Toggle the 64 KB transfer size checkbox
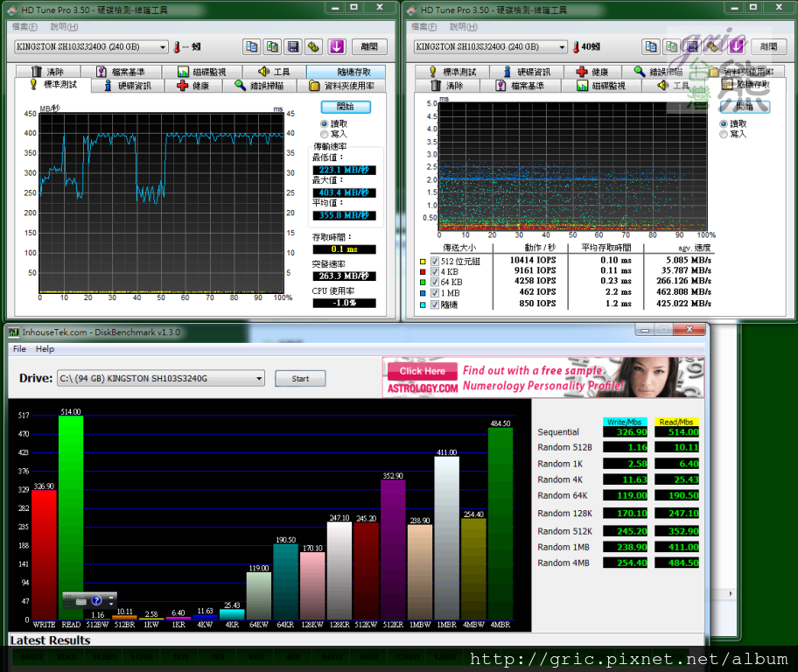The image size is (798, 672). [435, 282]
